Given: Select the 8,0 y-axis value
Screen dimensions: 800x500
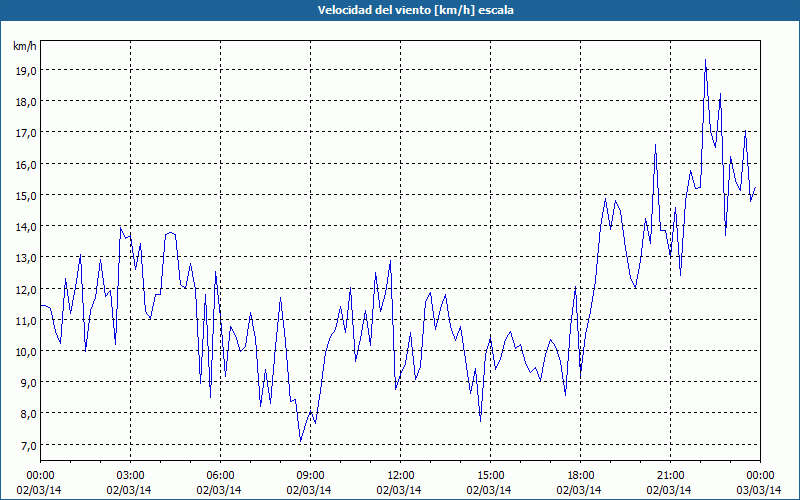Looking at the screenshot, I should pos(28,414).
